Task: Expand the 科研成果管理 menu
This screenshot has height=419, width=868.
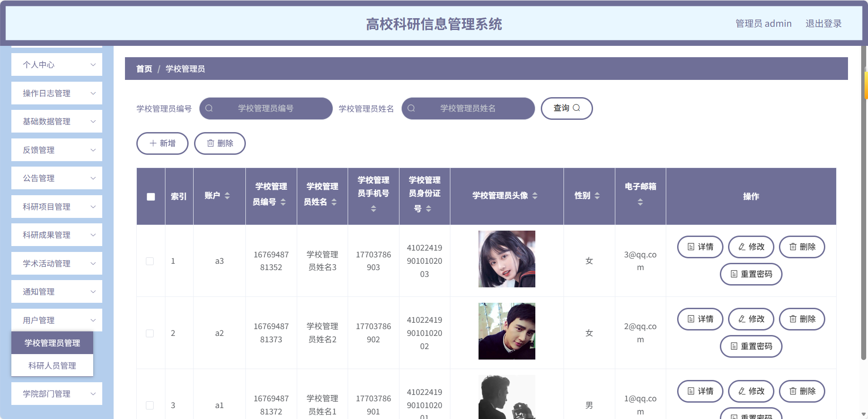Action: point(57,235)
